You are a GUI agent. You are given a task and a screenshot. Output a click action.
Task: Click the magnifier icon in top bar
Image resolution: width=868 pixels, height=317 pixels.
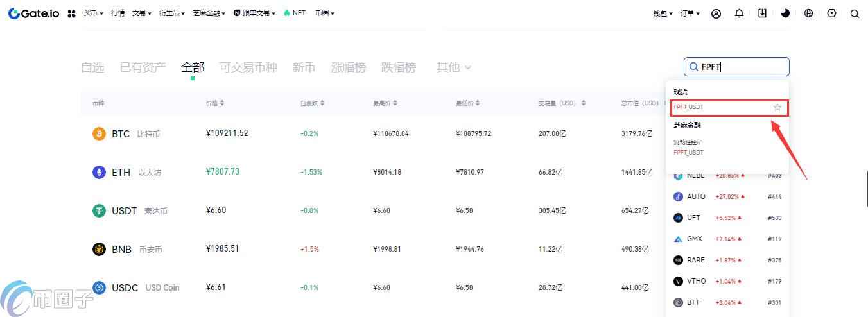pos(855,13)
